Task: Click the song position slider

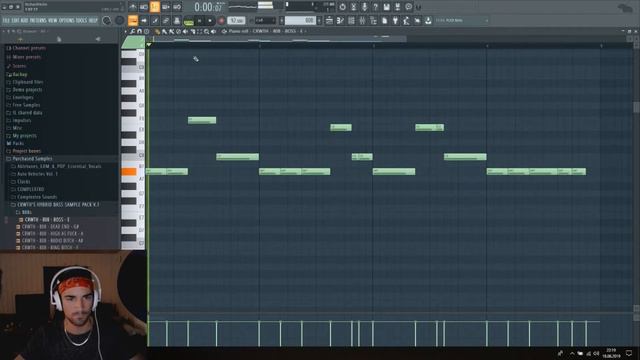Action: (299, 6)
